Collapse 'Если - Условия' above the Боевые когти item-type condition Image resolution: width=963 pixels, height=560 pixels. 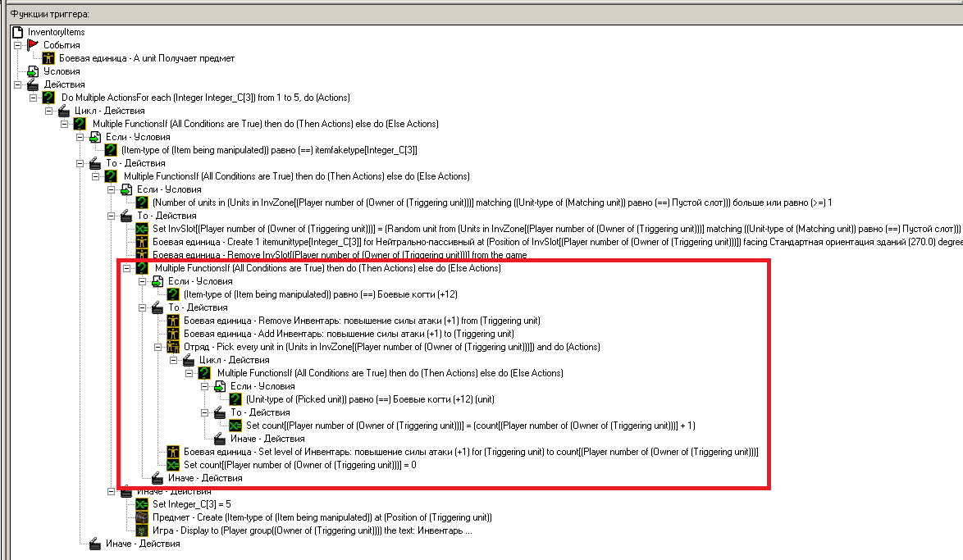142,281
